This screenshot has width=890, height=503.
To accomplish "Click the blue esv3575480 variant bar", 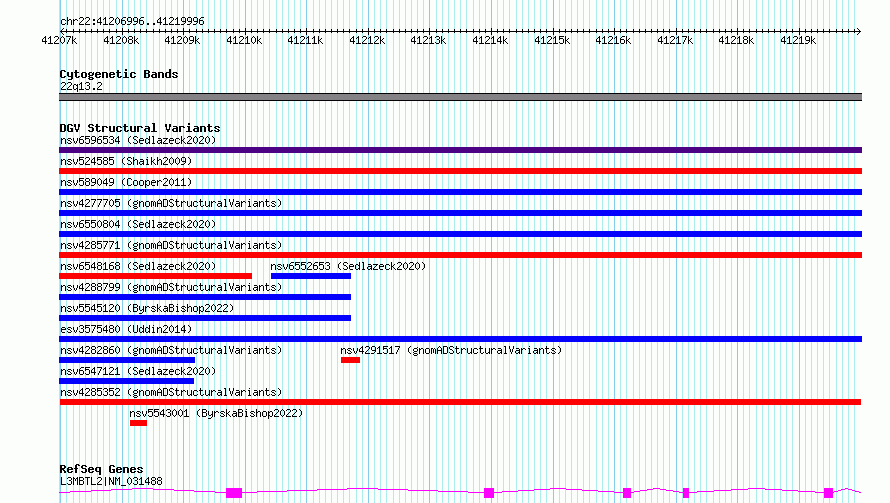I will coord(460,339).
